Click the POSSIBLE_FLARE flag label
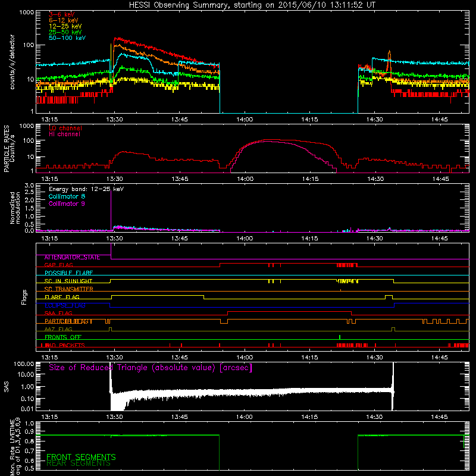The image size is (476, 476). (x=68, y=273)
